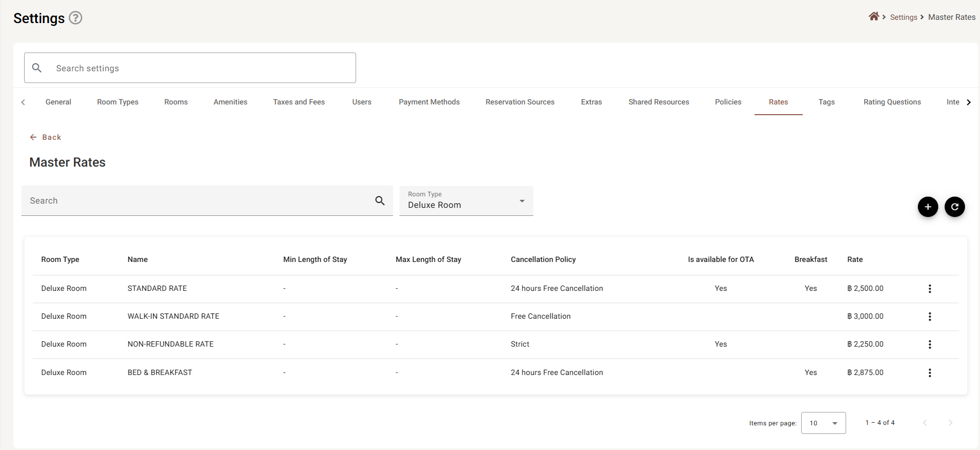
Task: Add a new master rate with plus button
Action: (928, 207)
